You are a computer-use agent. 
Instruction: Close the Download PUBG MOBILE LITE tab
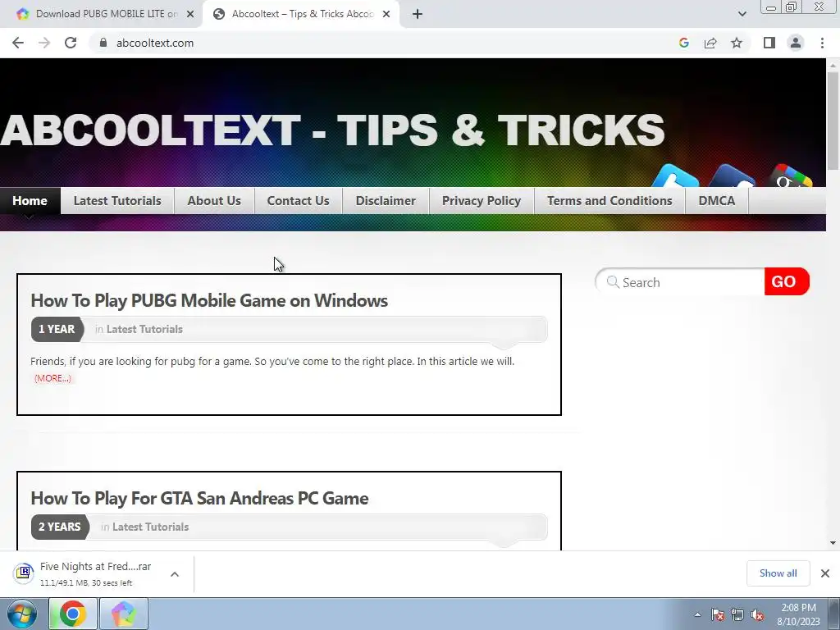point(190,15)
